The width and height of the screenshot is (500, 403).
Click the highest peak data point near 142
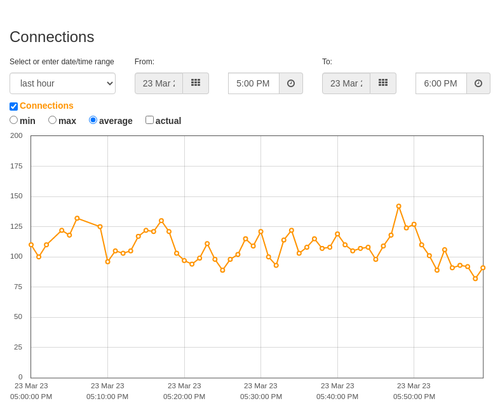pos(399,206)
